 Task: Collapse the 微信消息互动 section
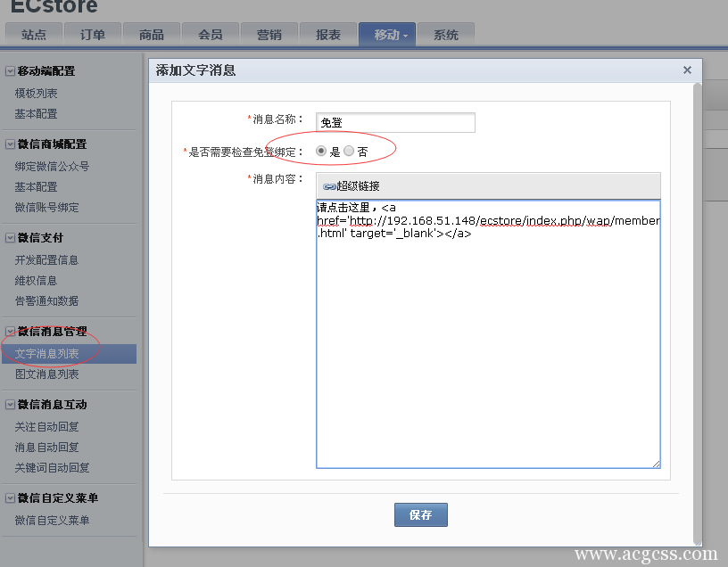(10, 405)
